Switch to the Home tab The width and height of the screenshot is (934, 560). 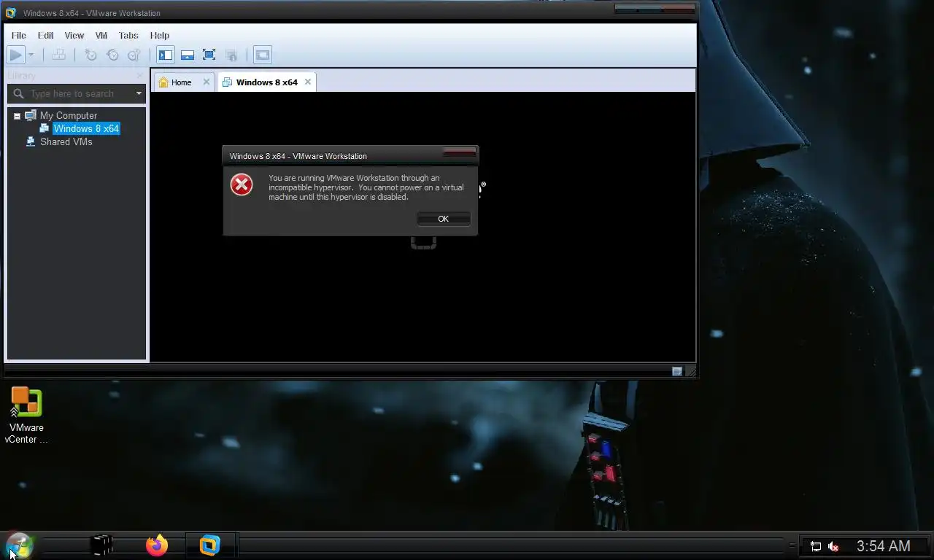(x=182, y=82)
